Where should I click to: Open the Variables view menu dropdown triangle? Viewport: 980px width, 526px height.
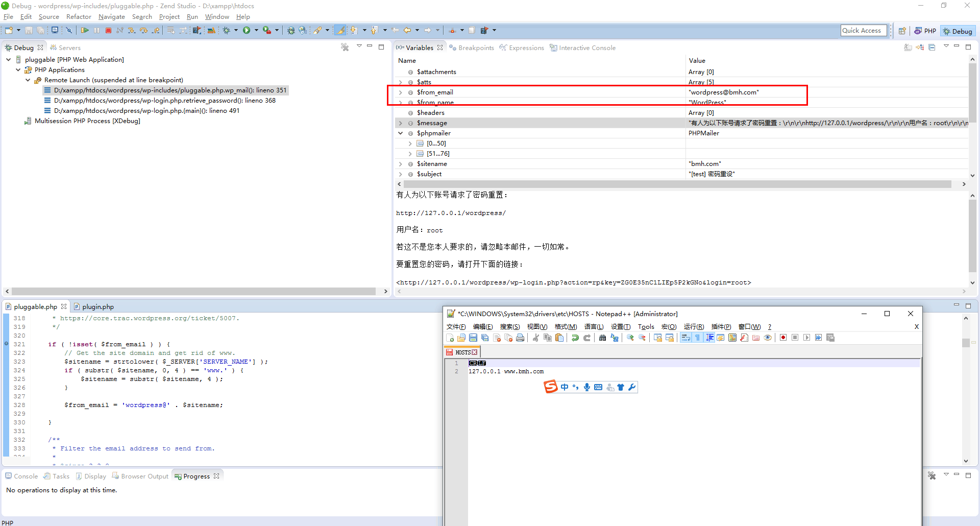click(946, 46)
